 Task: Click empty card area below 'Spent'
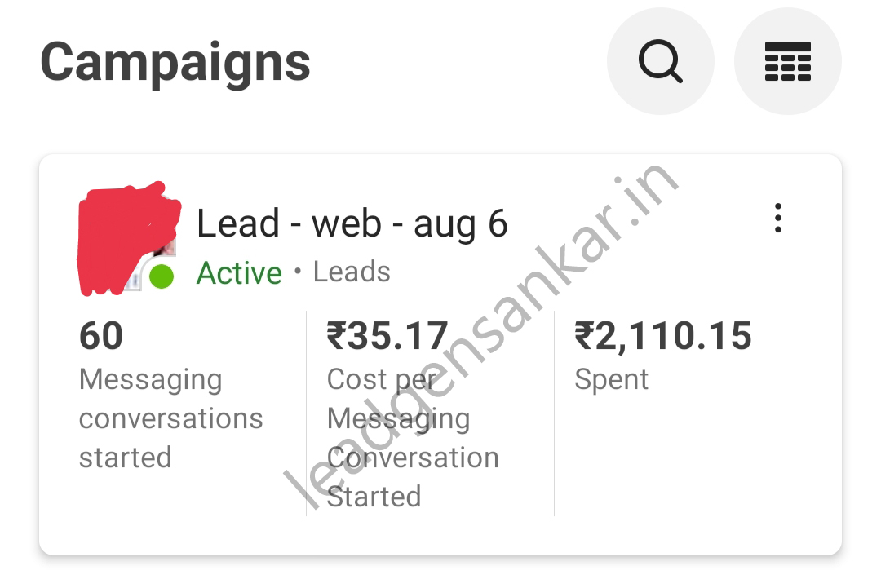coord(693,465)
